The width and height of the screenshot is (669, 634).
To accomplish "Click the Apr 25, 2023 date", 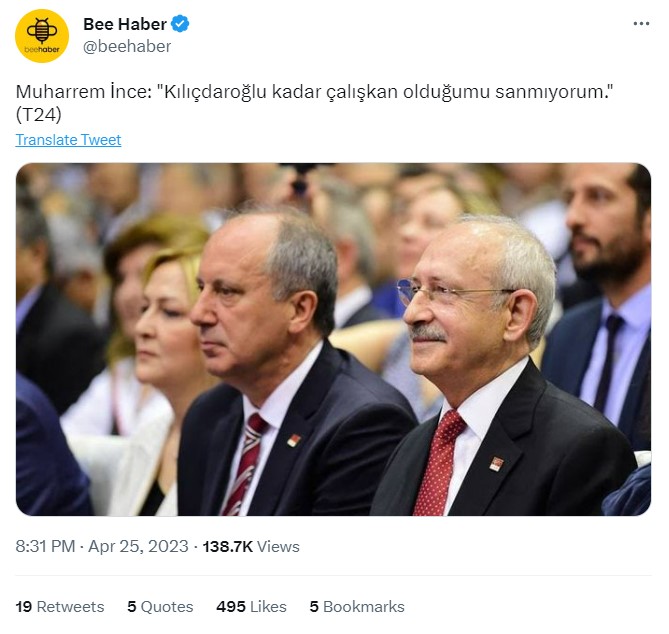I will [138, 546].
